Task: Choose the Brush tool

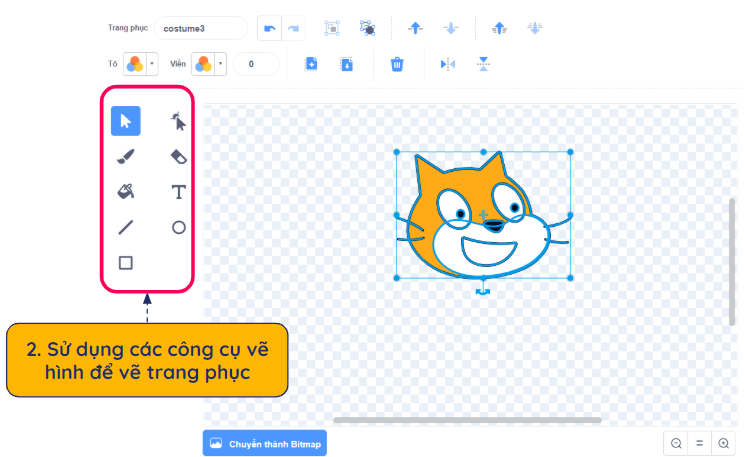Action: (126, 157)
